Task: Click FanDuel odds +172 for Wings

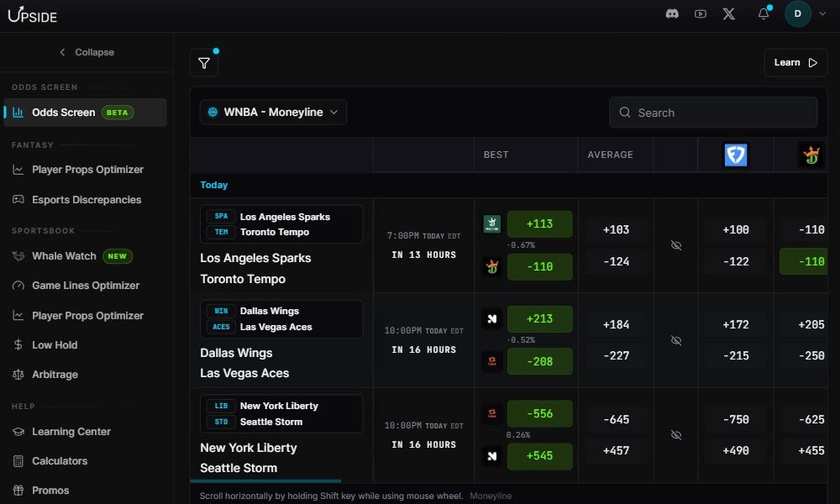Action: point(736,324)
